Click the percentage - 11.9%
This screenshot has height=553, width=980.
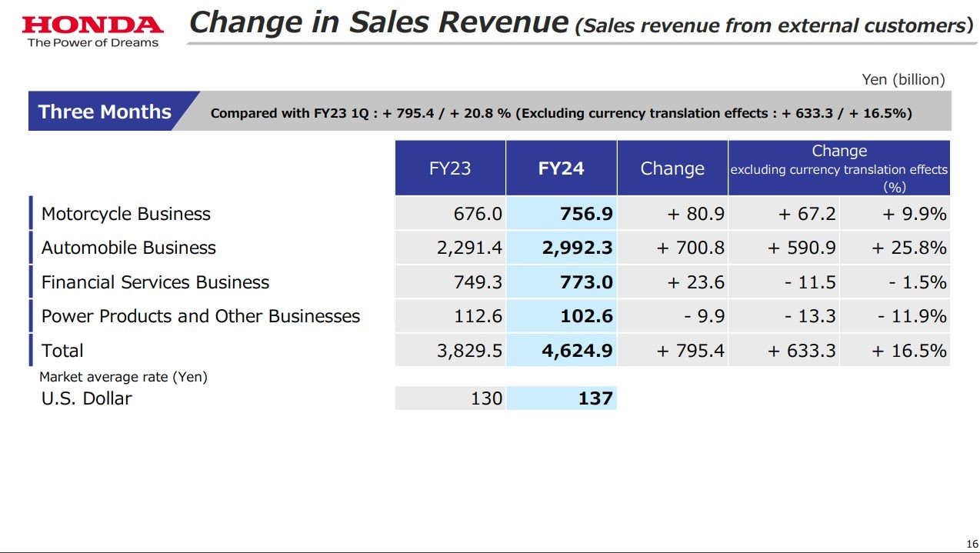[x=912, y=316]
